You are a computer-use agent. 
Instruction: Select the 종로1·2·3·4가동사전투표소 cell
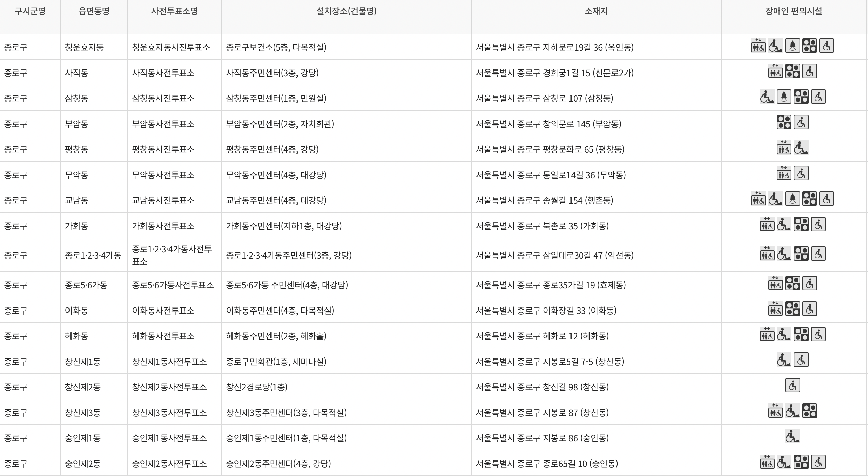(175, 255)
